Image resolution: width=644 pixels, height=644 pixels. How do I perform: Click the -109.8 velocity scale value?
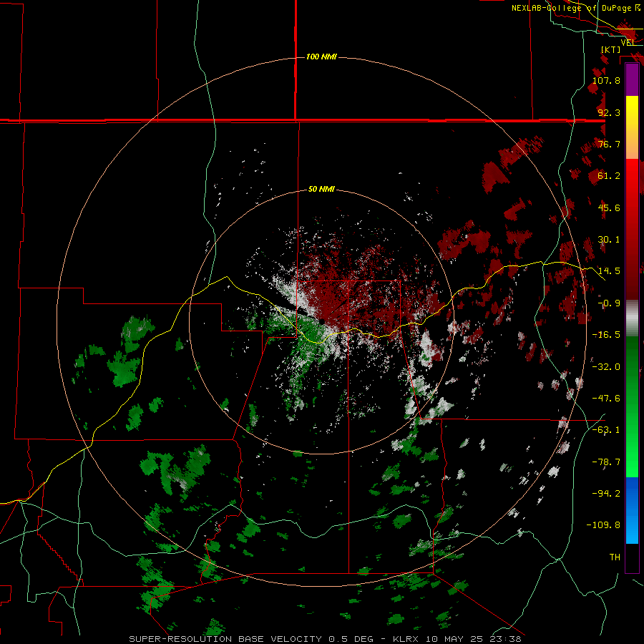point(603,525)
